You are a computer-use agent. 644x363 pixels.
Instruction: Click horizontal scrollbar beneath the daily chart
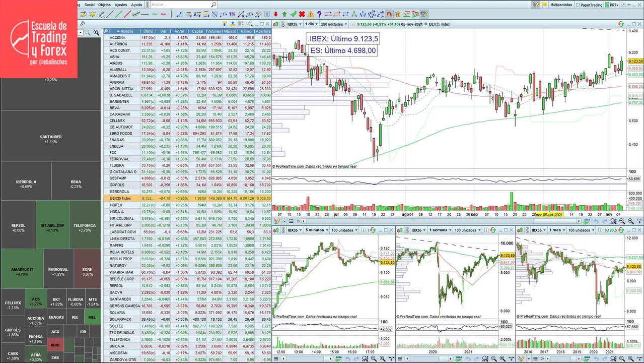(441, 221)
